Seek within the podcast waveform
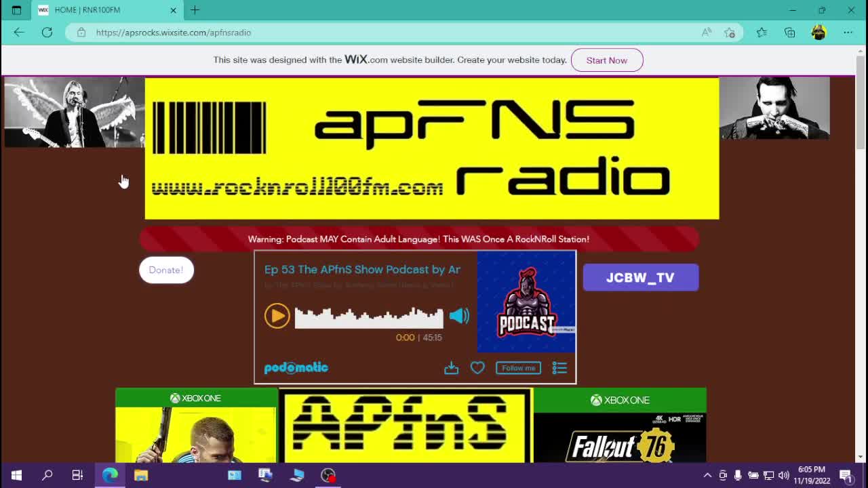The image size is (868, 488). 369,317
